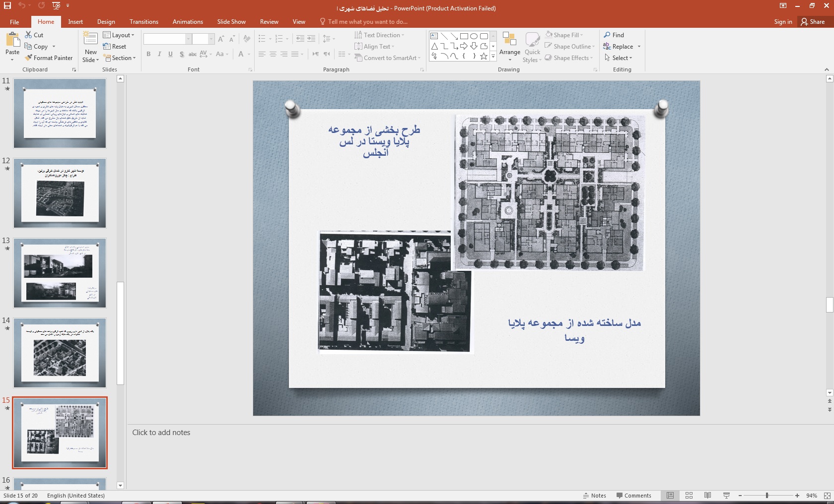Click the Find magnifier icon
This screenshot has height=504, width=834.
[607, 35]
